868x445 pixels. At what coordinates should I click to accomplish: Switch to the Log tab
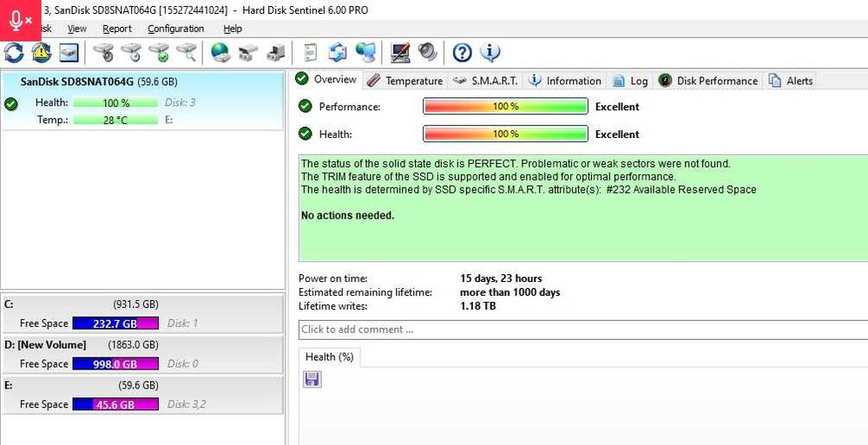click(x=630, y=81)
